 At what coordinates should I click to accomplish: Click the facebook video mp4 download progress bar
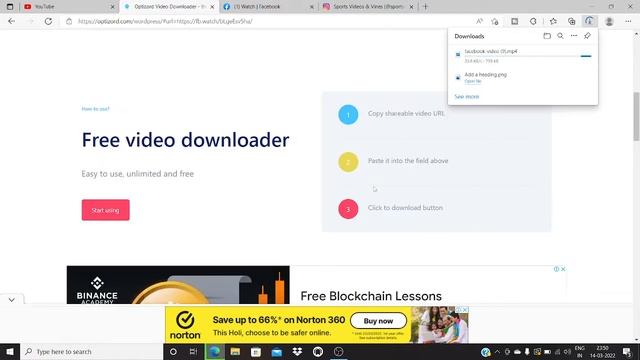528,56
